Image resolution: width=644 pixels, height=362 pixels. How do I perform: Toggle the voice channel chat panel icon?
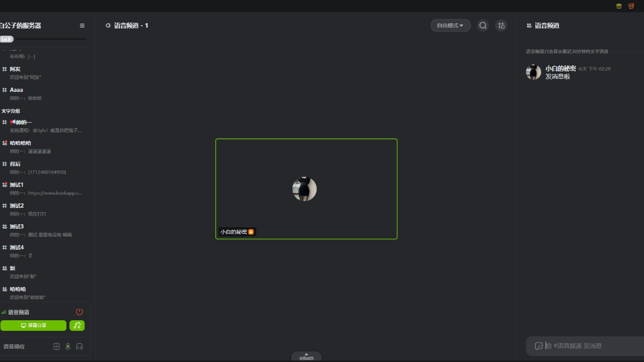click(x=501, y=26)
